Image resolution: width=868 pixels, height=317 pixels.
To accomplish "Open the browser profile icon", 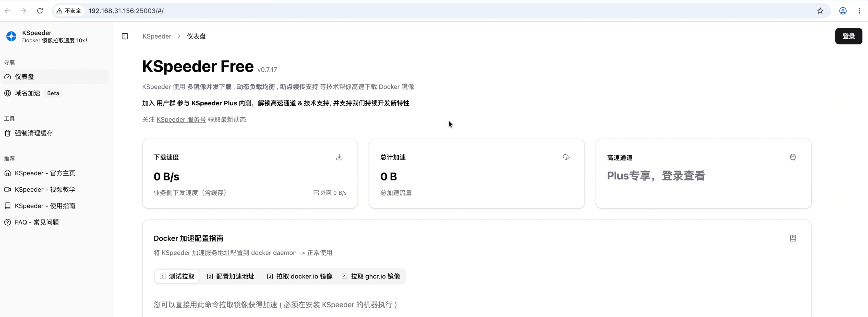I will [x=843, y=11].
